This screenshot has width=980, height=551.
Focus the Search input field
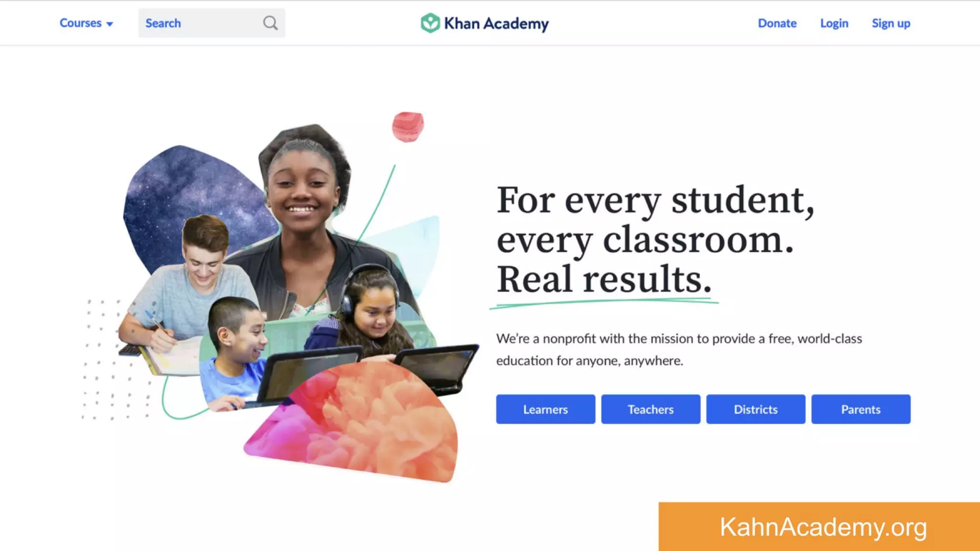click(212, 23)
